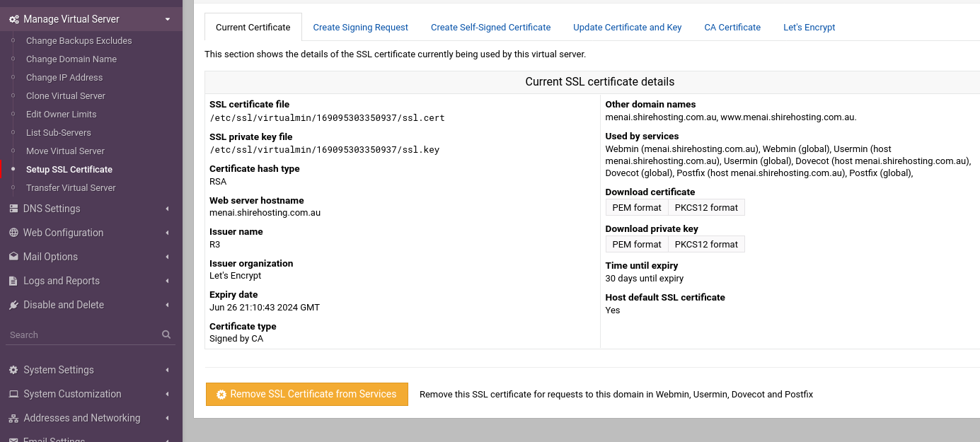
Task: Expand the Mail Options menu arrow
Action: [x=168, y=257]
